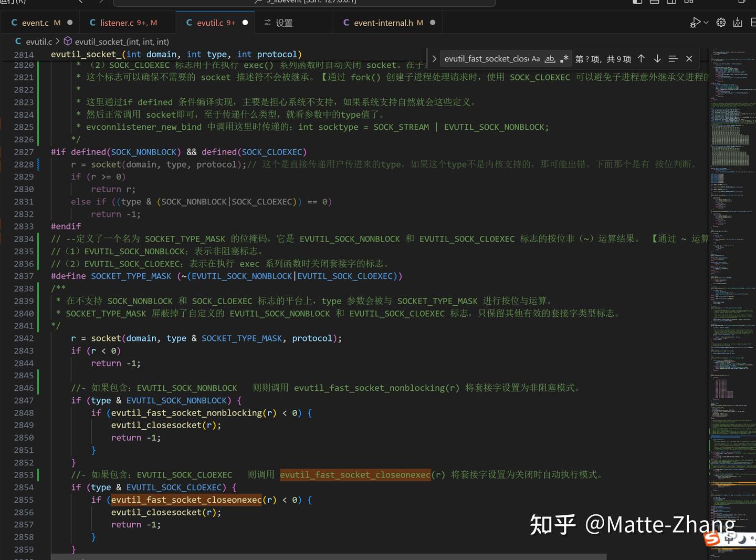
Task: Click evutil_socket_ symbol in breadcrumb
Action: [x=122, y=42]
